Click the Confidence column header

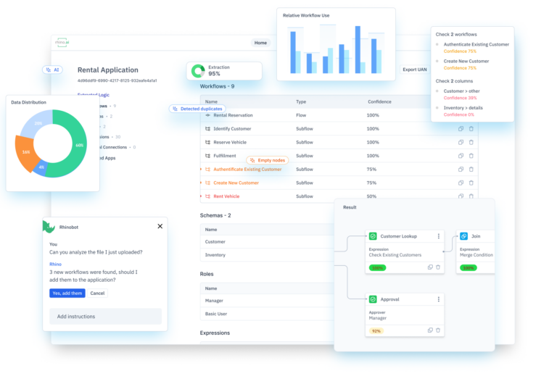pyautogui.click(x=379, y=102)
